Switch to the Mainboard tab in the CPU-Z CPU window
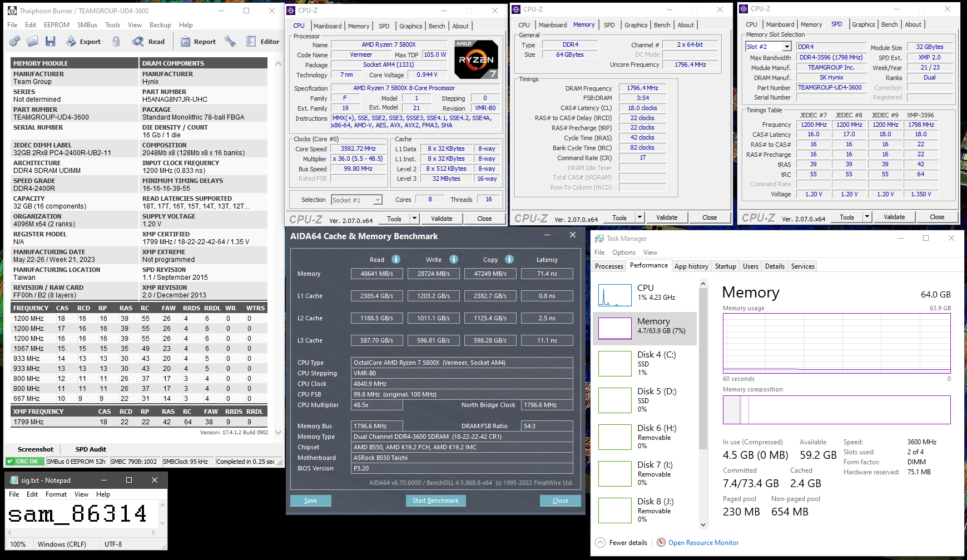Image resolution: width=967 pixels, height=560 pixels. tap(328, 26)
